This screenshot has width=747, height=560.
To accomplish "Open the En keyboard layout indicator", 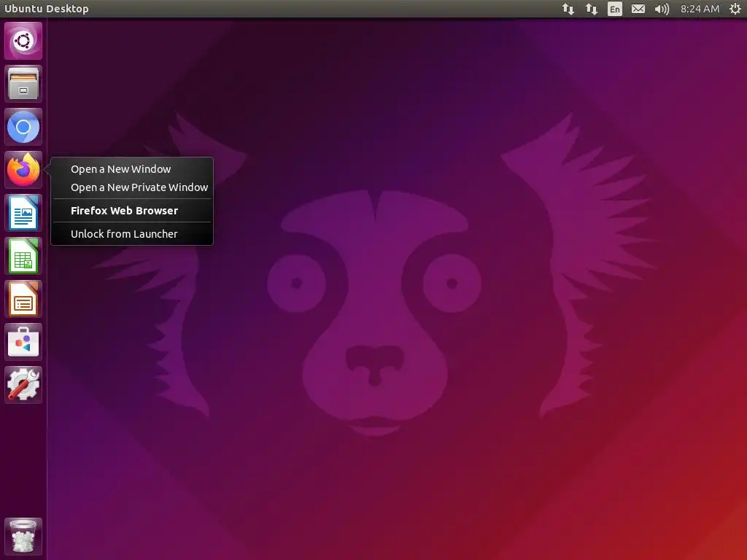I will coord(614,9).
